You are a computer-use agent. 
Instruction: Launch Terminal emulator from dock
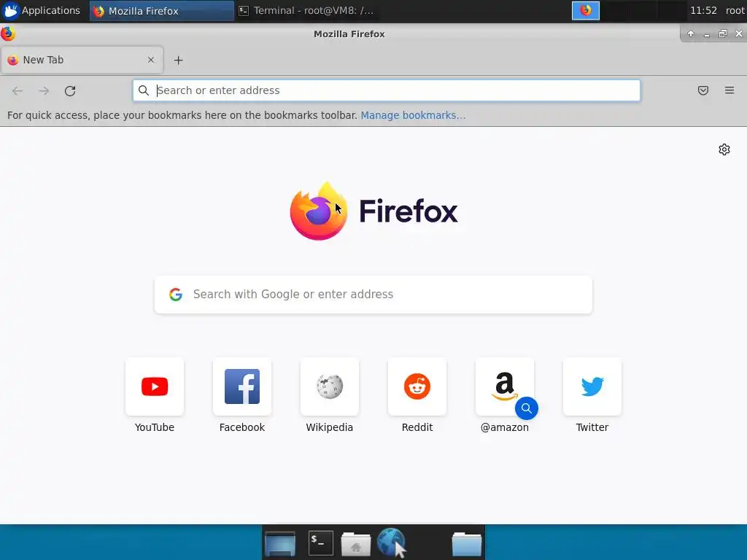321,543
